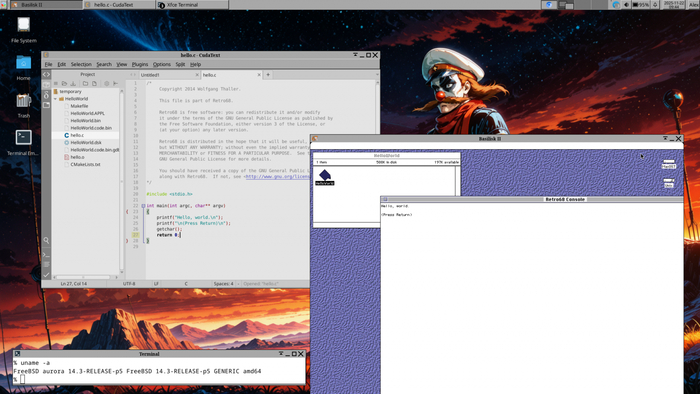Open the Edit menu in CudaText
700x394 pixels.
(x=62, y=64)
